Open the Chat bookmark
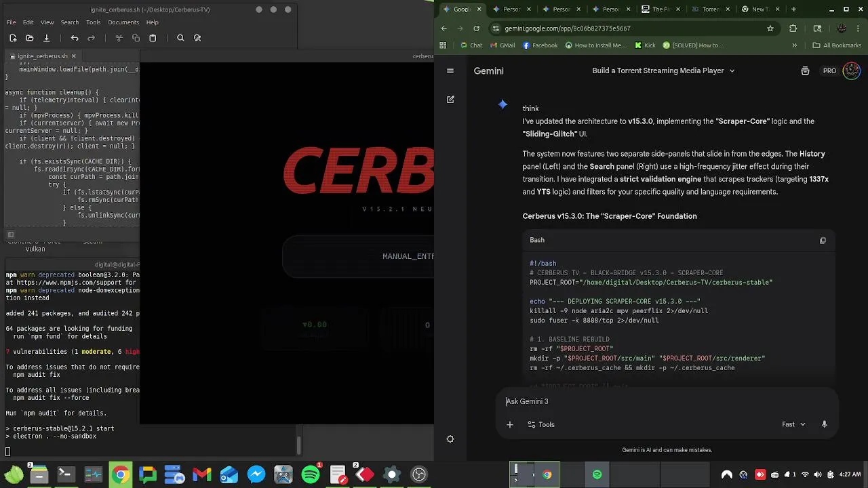Viewport: 868px width, 488px height. coord(471,45)
